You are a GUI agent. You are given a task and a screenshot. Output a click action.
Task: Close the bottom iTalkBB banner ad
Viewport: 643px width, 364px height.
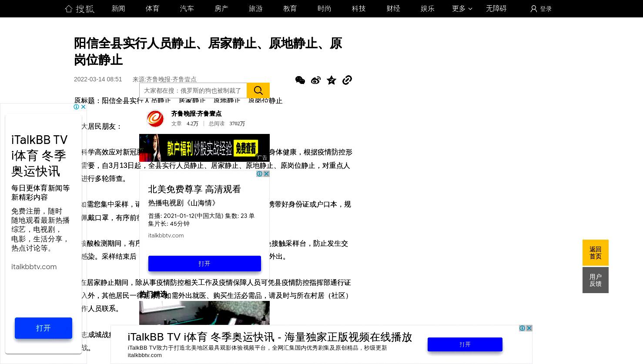tap(529, 328)
